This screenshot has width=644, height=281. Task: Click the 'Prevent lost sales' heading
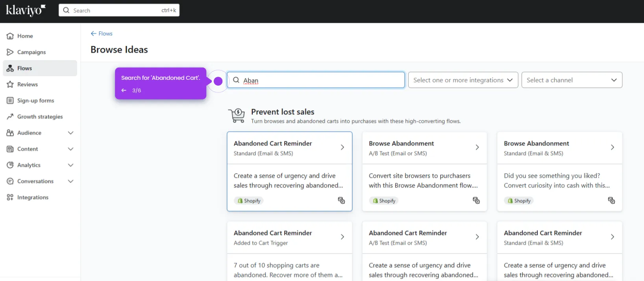click(x=283, y=112)
